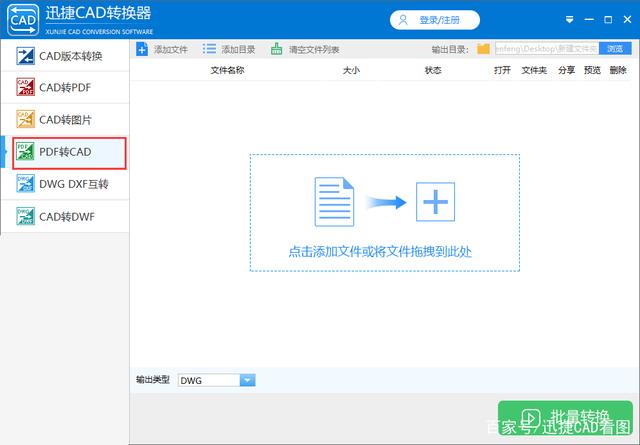Close the converter window

pos(627,20)
